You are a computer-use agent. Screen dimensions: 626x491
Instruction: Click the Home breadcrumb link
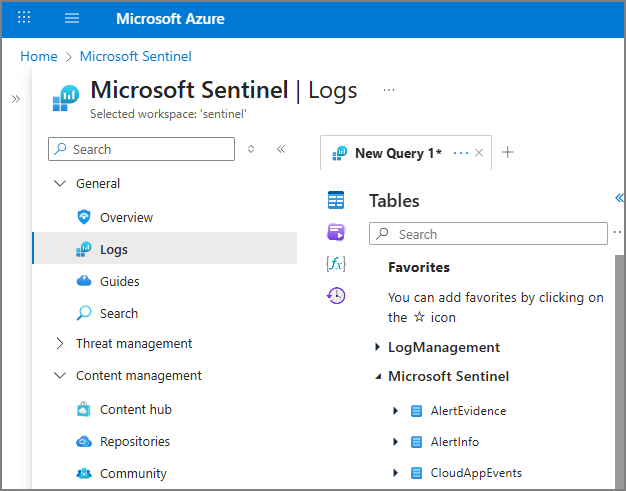pyautogui.click(x=38, y=57)
